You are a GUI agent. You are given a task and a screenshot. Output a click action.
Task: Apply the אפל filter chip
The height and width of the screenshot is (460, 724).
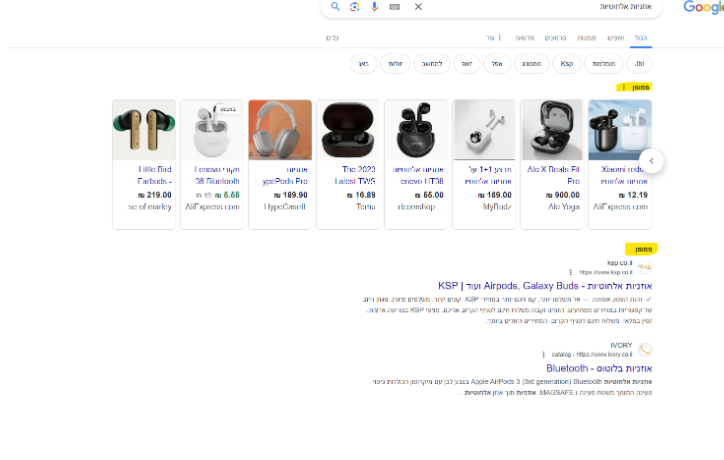(x=497, y=64)
